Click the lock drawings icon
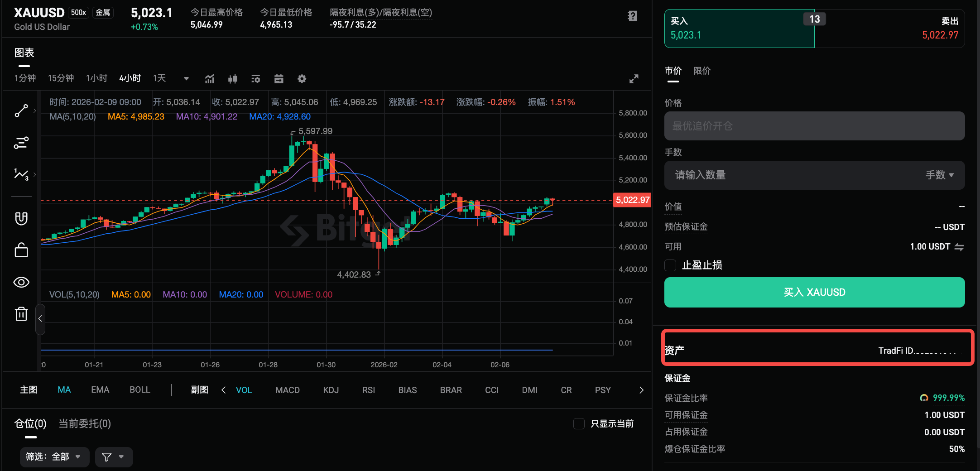This screenshot has height=471, width=980. 21,250
